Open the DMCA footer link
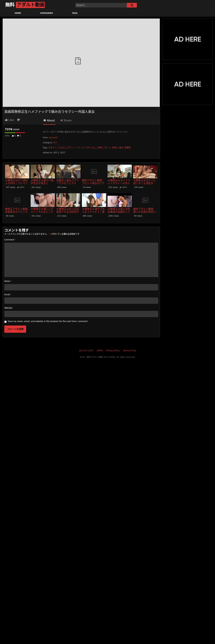Viewport: 215px width, 644px height. 100,350
